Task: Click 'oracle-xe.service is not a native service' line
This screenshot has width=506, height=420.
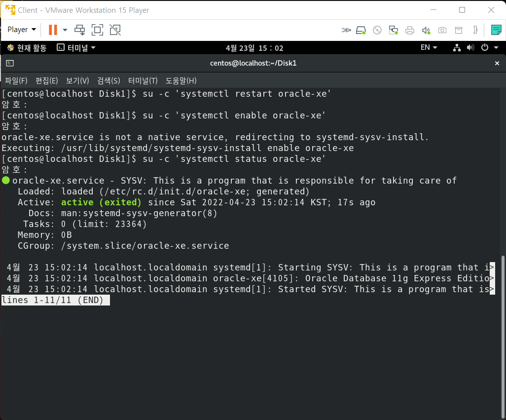Action: click(215, 137)
